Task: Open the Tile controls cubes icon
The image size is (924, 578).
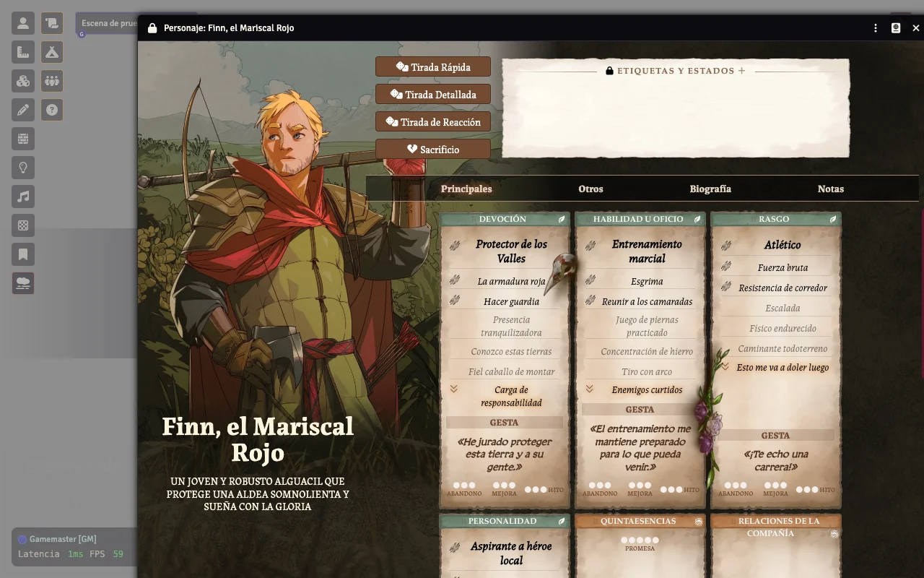Action: coord(23,81)
